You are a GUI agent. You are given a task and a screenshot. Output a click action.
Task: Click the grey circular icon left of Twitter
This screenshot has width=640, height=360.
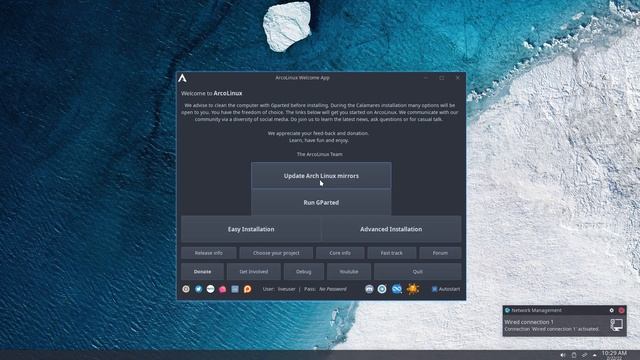point(186,289)
